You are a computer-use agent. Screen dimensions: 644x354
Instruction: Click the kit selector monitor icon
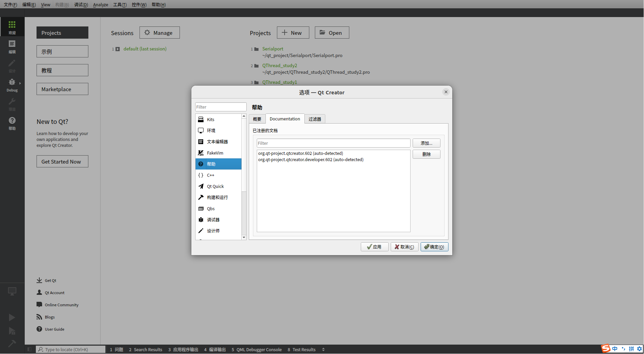click(x=12, y=291)
